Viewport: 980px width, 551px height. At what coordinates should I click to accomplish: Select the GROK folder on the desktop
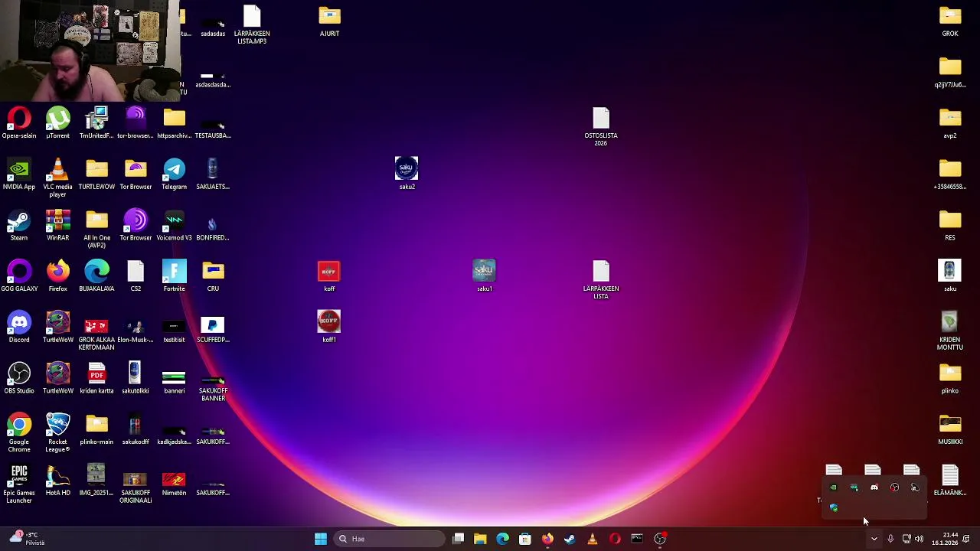(x=950, y=21)
